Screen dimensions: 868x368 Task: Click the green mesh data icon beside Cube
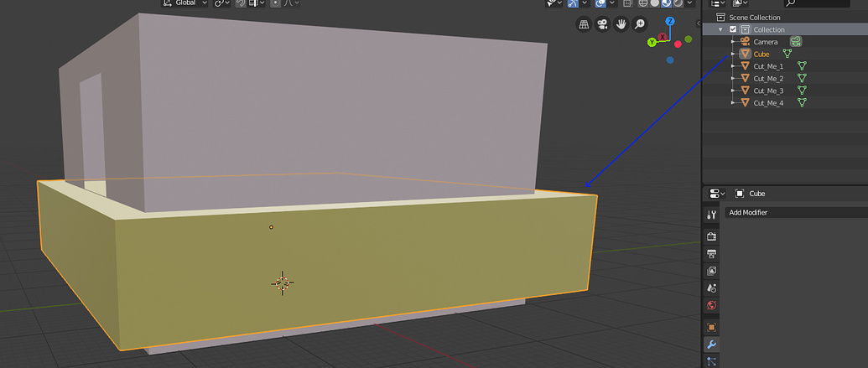coord(787,54)
